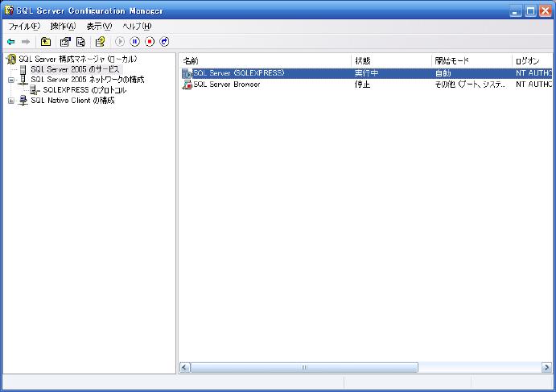Sort by the 名前 column header
The width and height of the screenshot is (556, 392).
click(x=266, y=61)
